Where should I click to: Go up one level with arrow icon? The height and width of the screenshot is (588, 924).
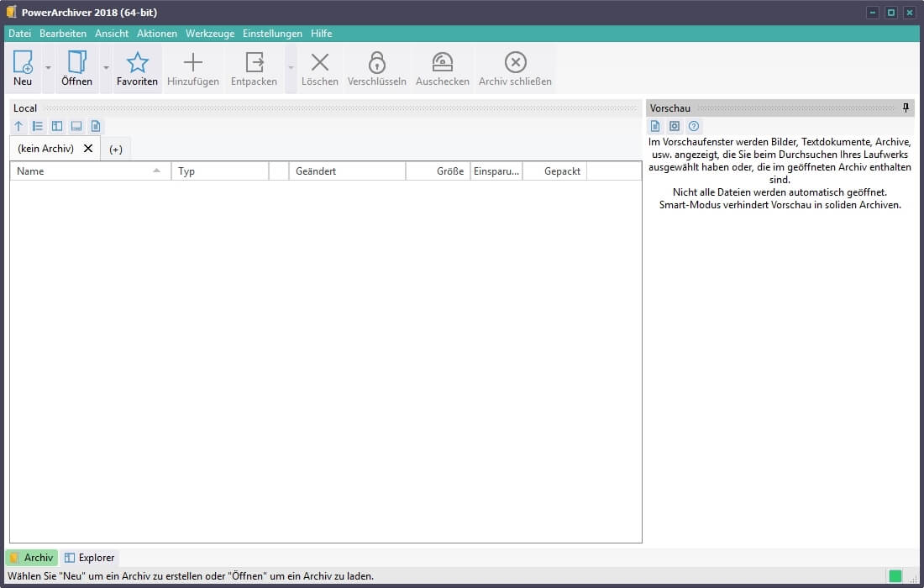point(19,126)
